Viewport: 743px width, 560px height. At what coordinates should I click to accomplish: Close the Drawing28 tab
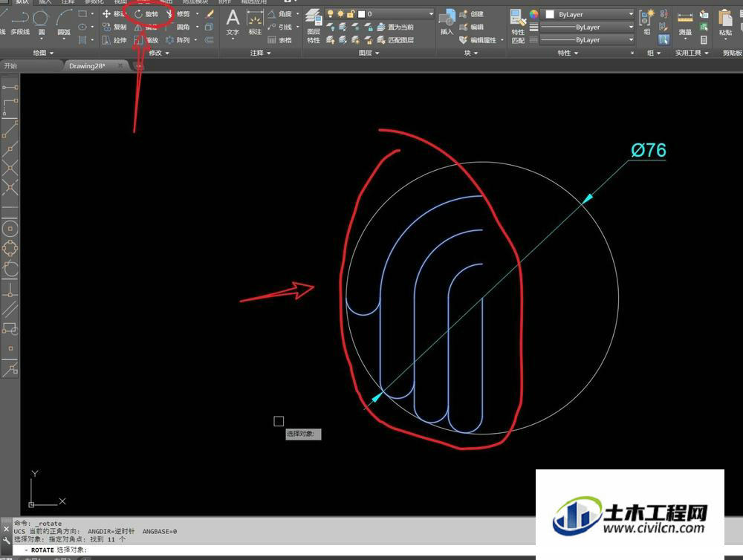pyautogui.click(x=121, y=66)
